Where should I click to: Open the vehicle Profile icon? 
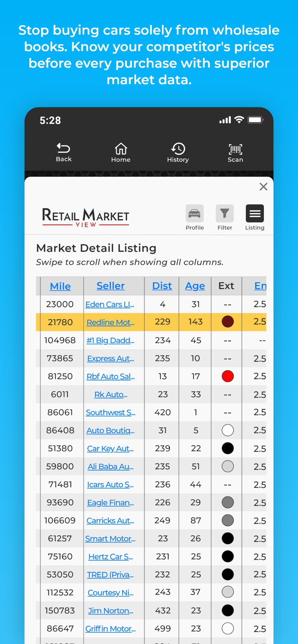(194, 213)
